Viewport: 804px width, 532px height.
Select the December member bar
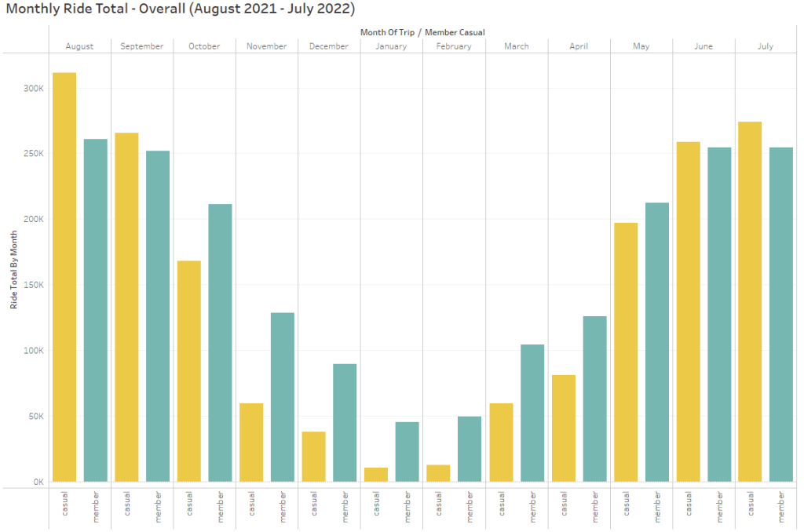345,422
